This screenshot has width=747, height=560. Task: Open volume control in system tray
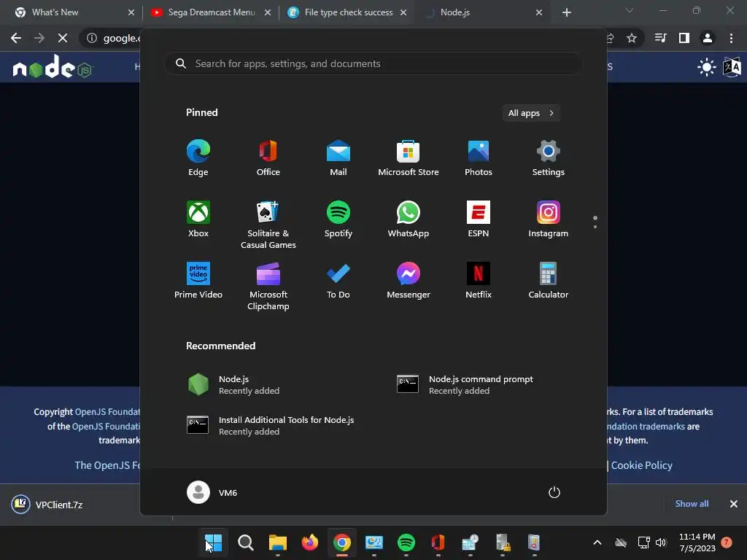click(661, 542)
